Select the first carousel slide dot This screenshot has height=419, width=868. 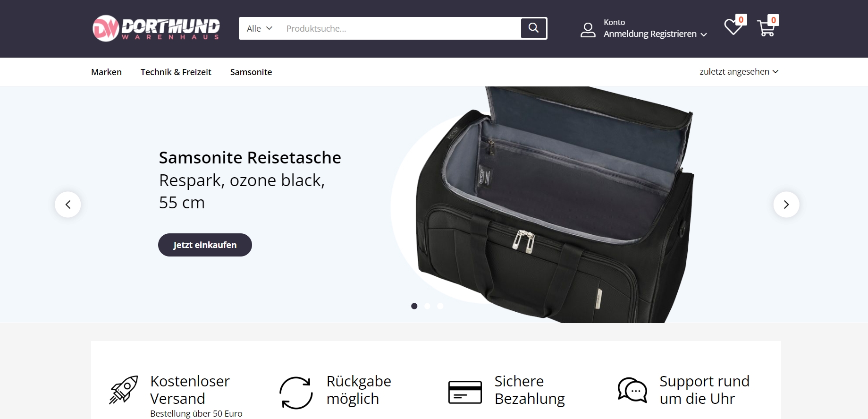(x=414, y=306)
